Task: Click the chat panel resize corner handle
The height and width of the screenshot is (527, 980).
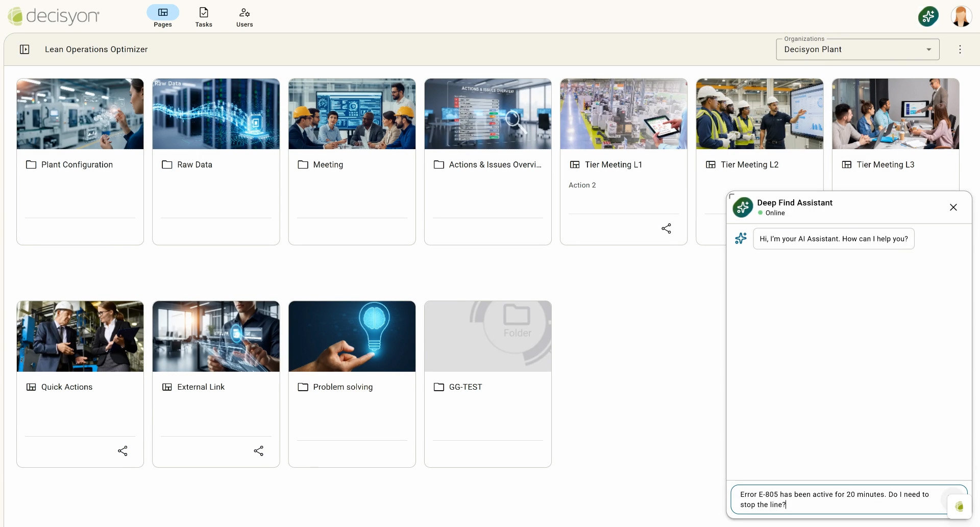Action: coord(731,196)
